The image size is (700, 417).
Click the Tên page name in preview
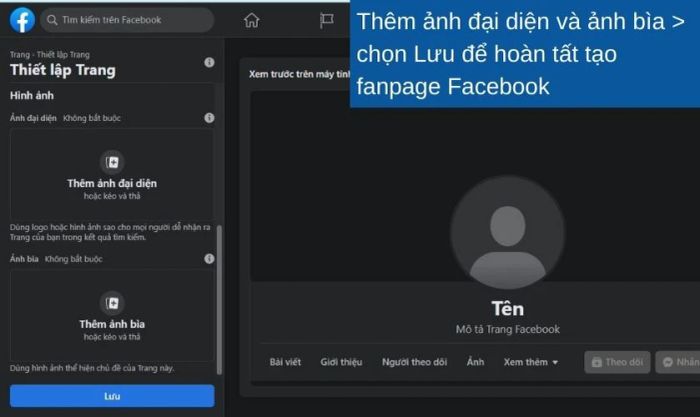coord(508,309)
